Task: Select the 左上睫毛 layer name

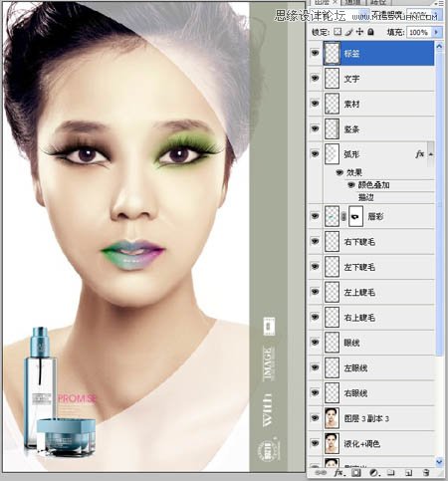Action: point(359,293)
